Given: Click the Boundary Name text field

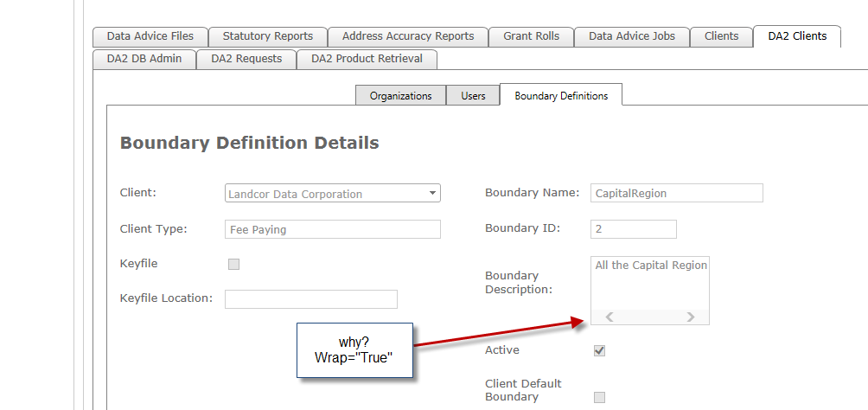Looking at the screenshot, I should [676, 193].
